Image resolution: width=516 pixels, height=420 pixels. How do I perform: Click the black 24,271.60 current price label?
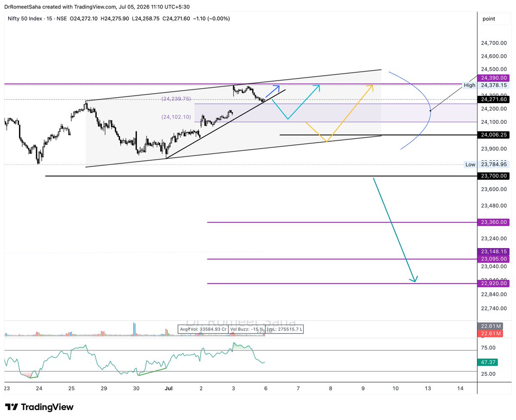pyautogui.click(x=494, y=99)
